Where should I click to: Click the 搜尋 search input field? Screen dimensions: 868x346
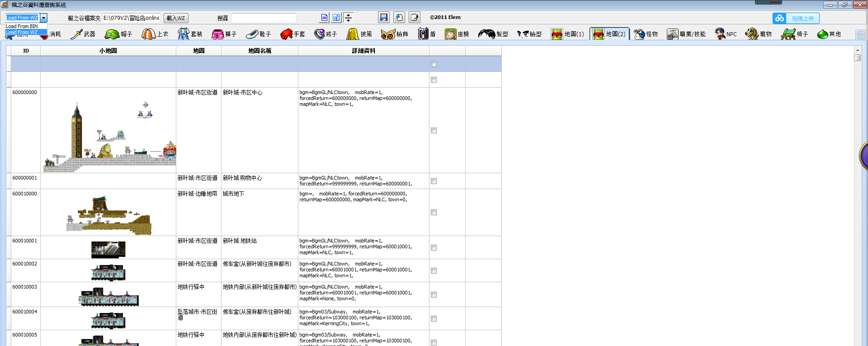coord(264,18)
